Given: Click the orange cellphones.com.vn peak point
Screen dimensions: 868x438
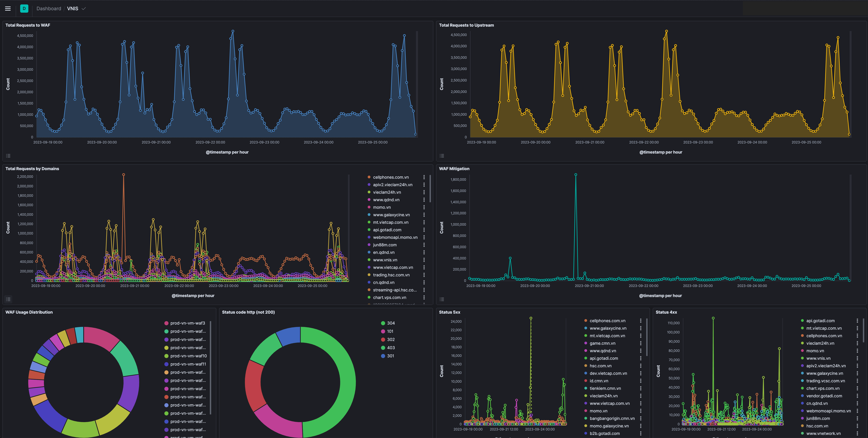Looking at the screenshot, I should click(x=124, y=175).
